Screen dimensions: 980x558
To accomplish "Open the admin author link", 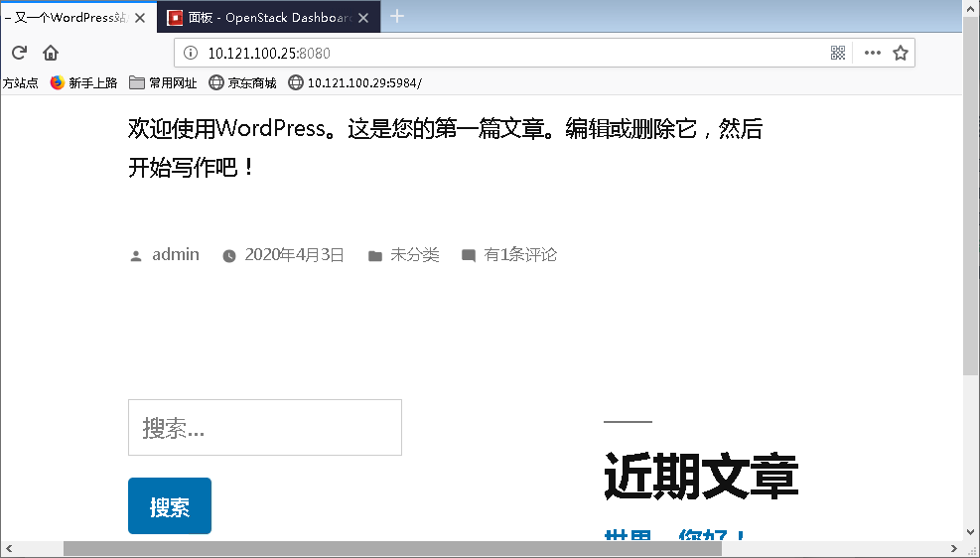I will click(176, 254).
